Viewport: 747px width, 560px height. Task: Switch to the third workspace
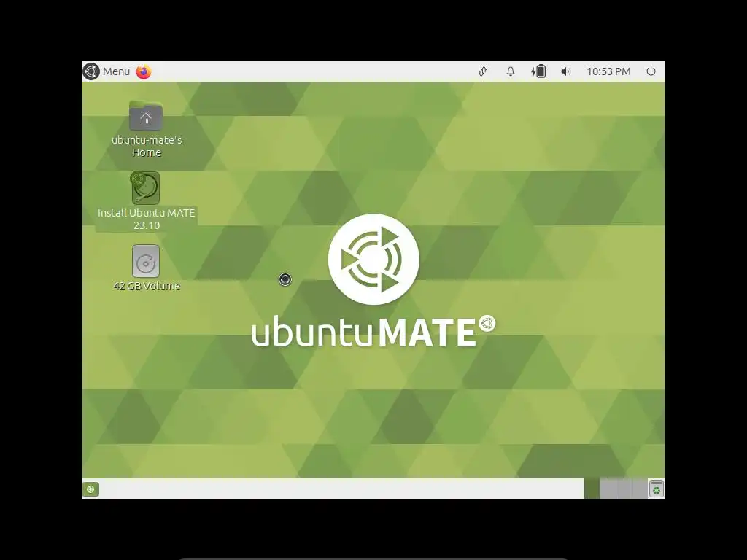click(624, 489)
